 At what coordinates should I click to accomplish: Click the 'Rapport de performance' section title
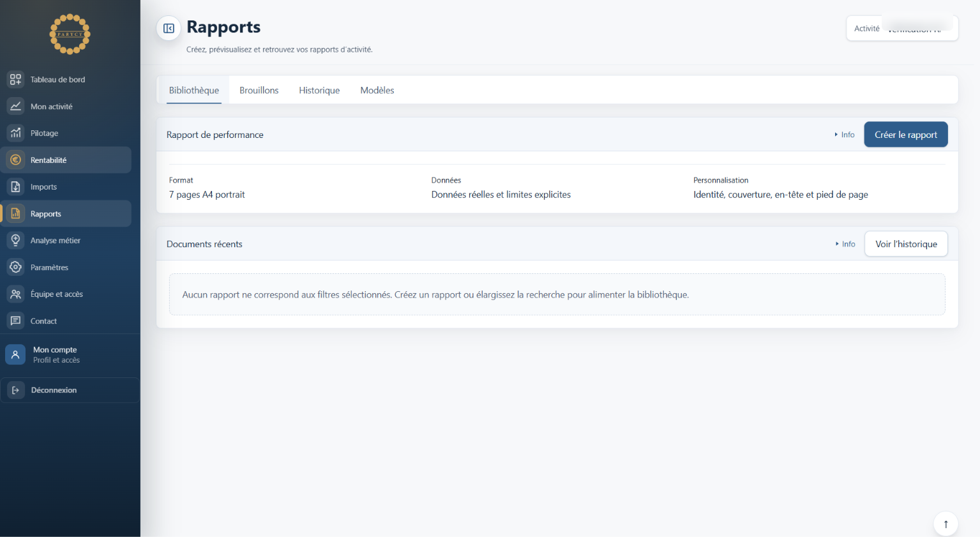coord(215,135)
